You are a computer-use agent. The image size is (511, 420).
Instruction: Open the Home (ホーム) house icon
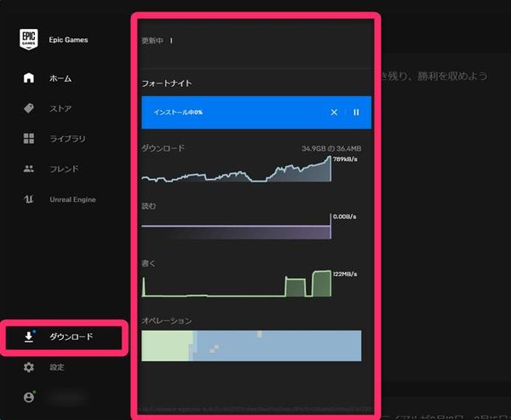(x=29, y=78)
